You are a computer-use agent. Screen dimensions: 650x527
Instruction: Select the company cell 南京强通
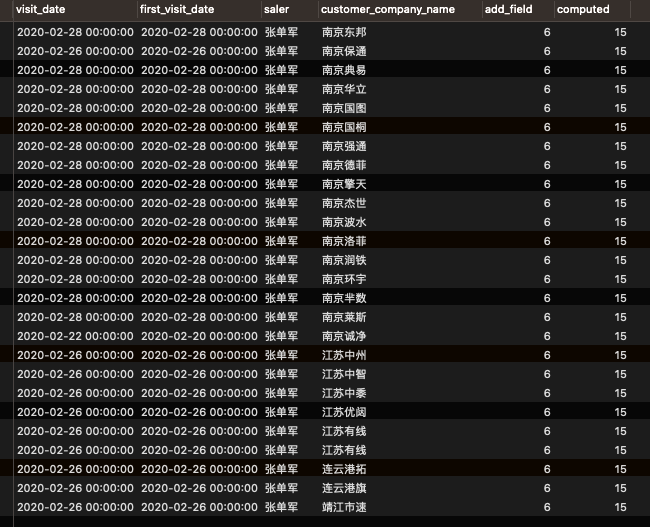click(344, 146)
